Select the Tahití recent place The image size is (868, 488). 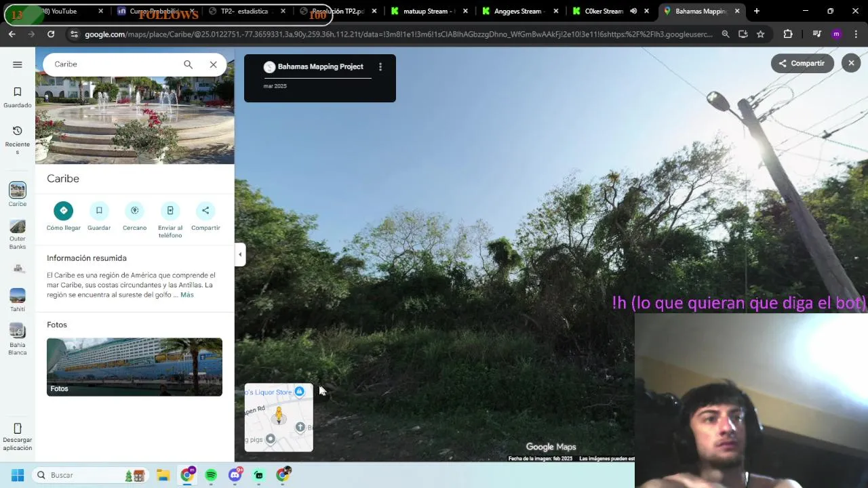click(x=18, y=300)
